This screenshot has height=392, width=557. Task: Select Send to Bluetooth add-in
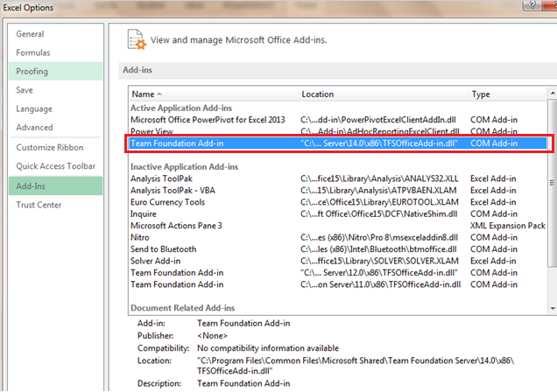tap(337, 249)
